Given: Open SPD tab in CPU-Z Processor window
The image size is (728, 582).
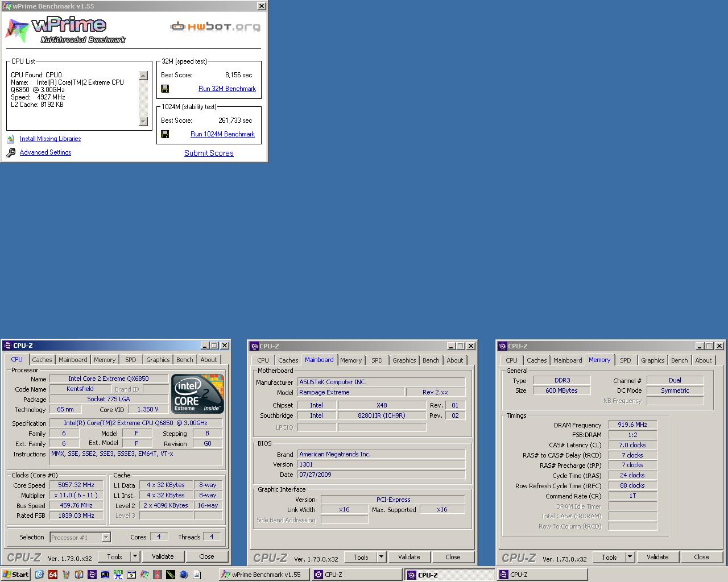Looking at the screenshot, I should point(131,360).
